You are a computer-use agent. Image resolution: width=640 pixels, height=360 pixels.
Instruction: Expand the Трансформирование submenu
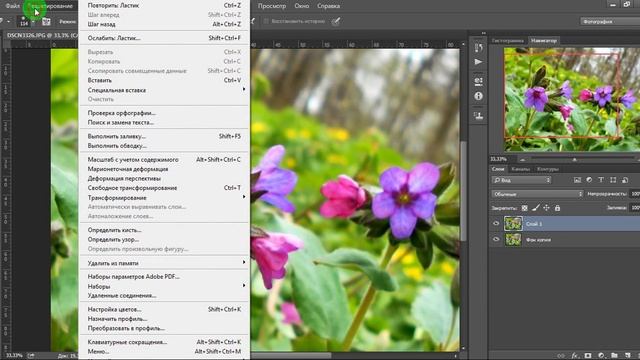tap(165, 198)
